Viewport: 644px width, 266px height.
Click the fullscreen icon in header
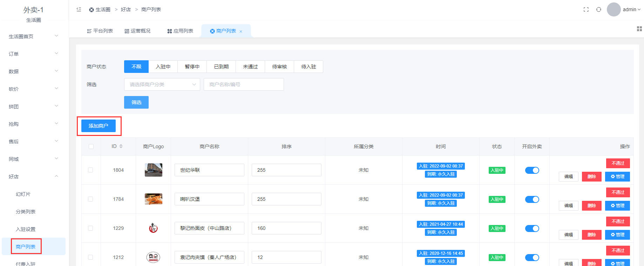(586, 9)
